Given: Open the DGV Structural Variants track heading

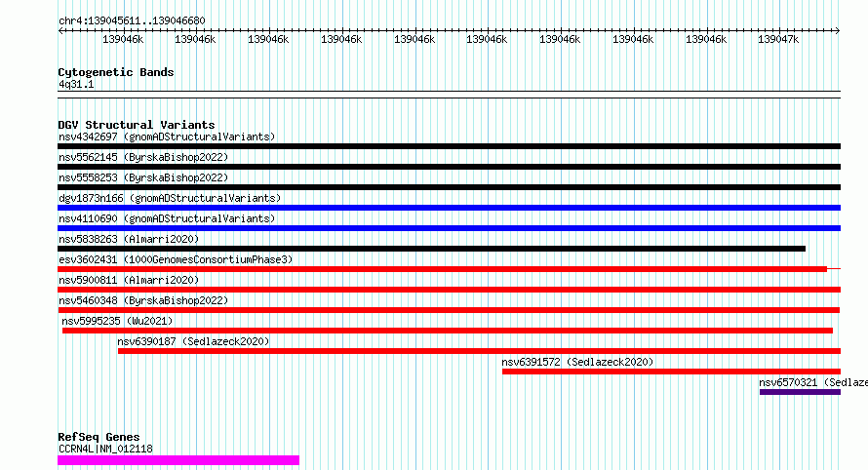Looking at the screenshot, I should click(137, 125).
